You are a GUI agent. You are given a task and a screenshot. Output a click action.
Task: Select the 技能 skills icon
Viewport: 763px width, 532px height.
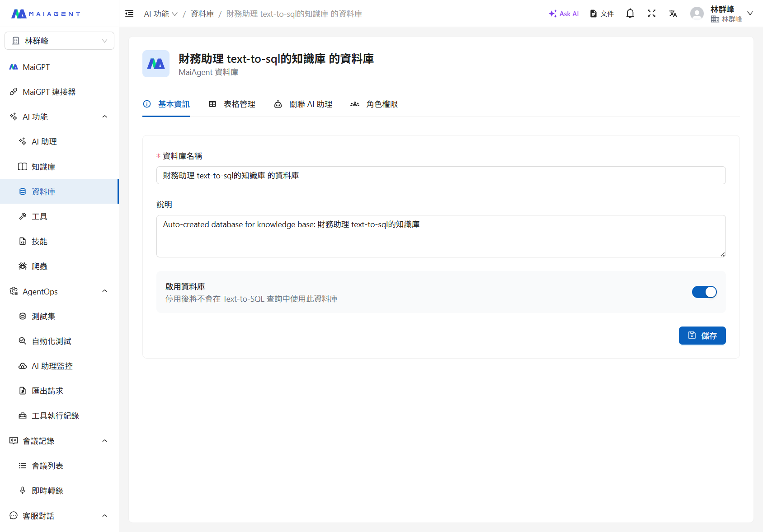click(x=23, y=241)
